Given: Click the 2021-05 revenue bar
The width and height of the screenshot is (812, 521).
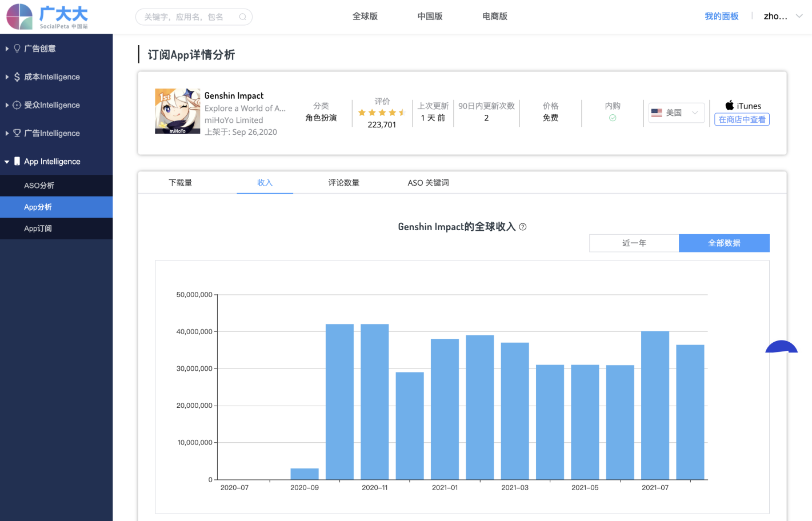Looking at the screenshot, I should point(585,422).
